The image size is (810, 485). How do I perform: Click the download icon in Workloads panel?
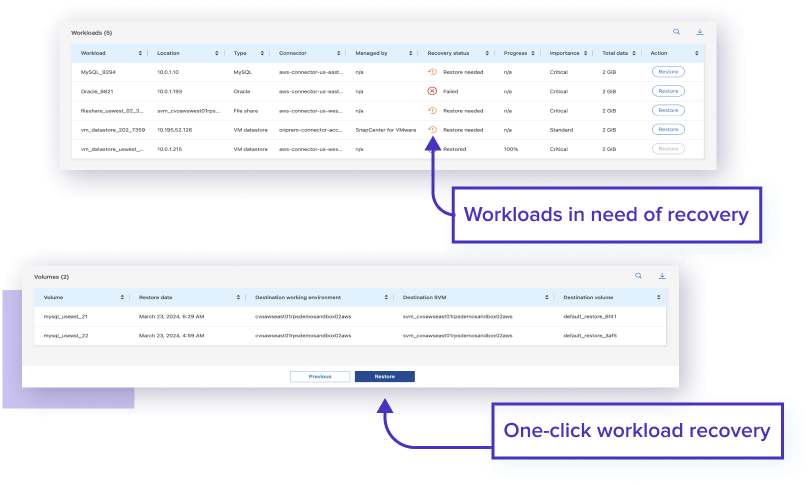(699, 32)
